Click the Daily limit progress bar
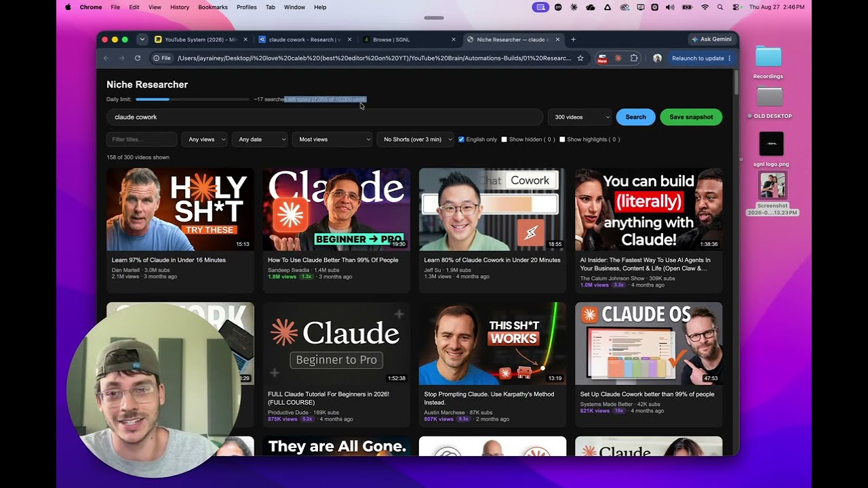This screenshot has width=868, height=488. [193, 100]
